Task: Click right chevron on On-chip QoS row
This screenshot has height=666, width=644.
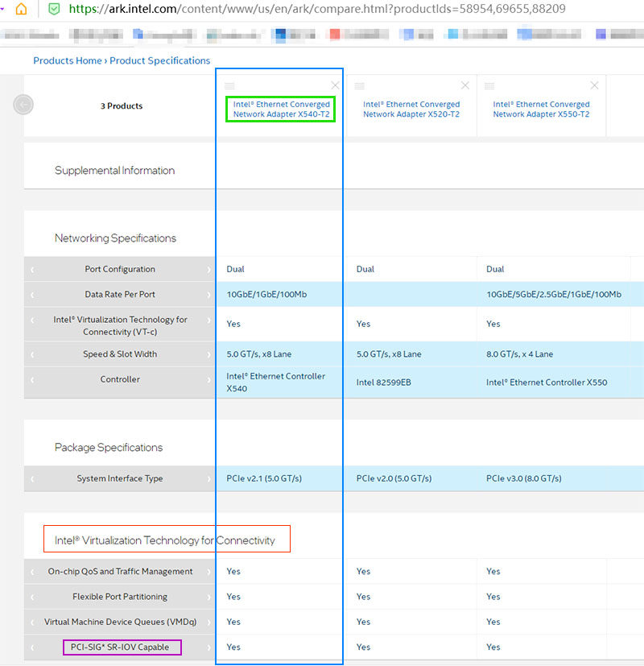Action: [x=208, y=572]
